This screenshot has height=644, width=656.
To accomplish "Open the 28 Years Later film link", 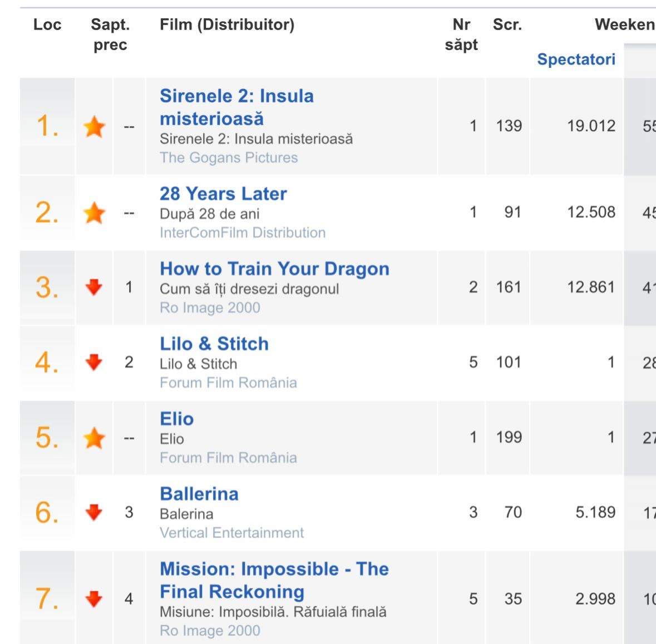I will coord(224,194).
